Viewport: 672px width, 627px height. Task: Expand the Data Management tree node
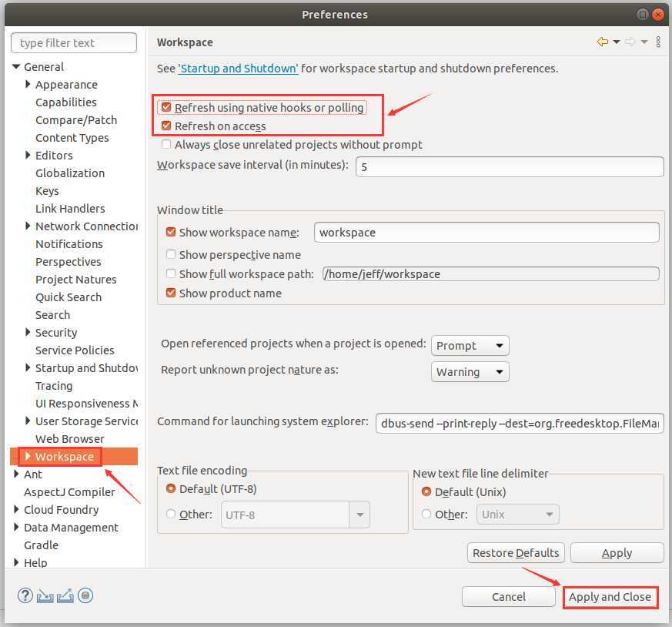[16, 527]
